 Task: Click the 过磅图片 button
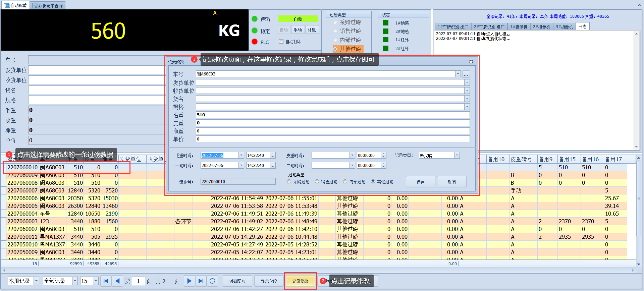pos(237,281)
